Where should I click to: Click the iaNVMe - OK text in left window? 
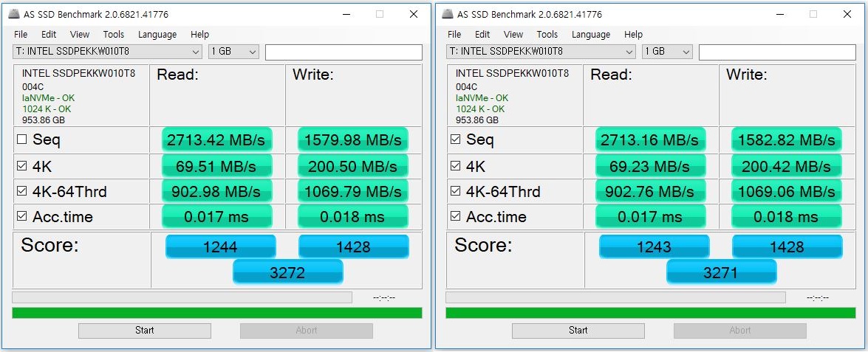pyautogui.click(x=48, y=98)
